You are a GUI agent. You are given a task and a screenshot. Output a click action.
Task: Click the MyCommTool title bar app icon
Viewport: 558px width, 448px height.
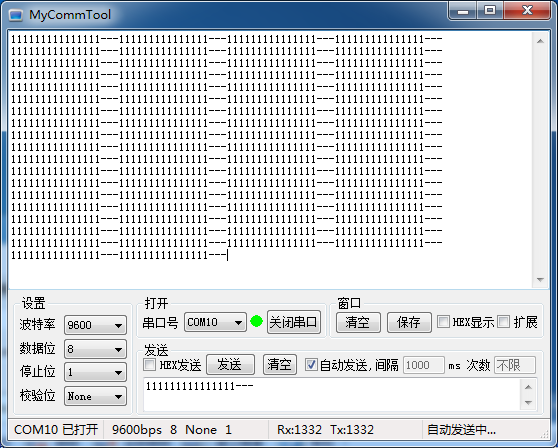pos(16,15)
